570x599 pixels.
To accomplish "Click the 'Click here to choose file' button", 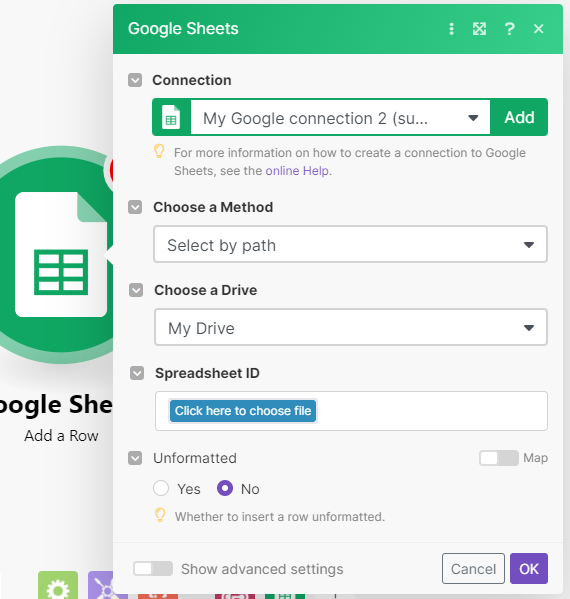I will [x=243, y=411].
